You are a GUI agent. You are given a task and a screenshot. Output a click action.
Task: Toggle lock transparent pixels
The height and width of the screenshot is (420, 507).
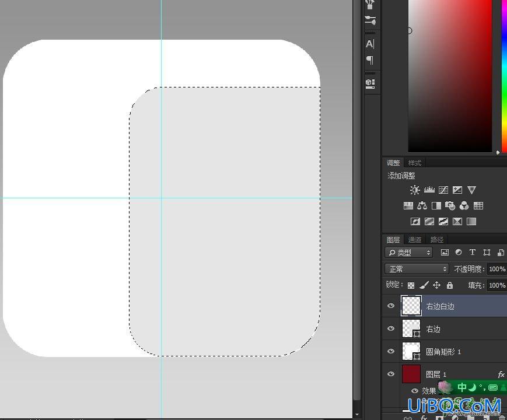pyautogui.click(x=411, y=285)
